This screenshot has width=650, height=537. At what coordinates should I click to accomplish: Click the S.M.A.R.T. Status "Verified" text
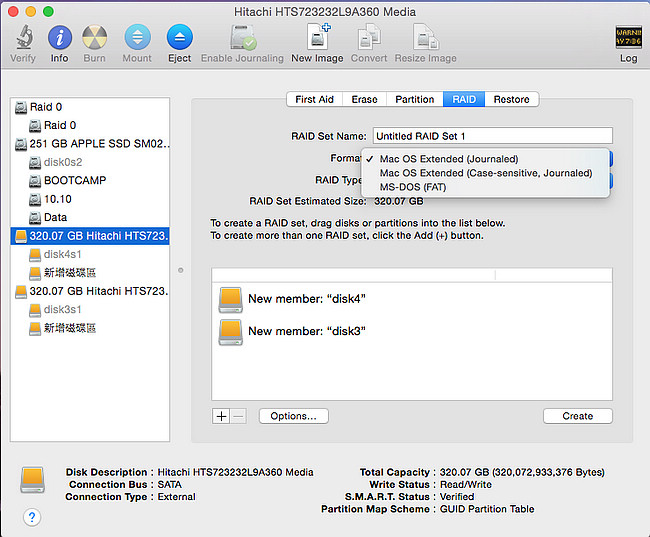(457, 496)
